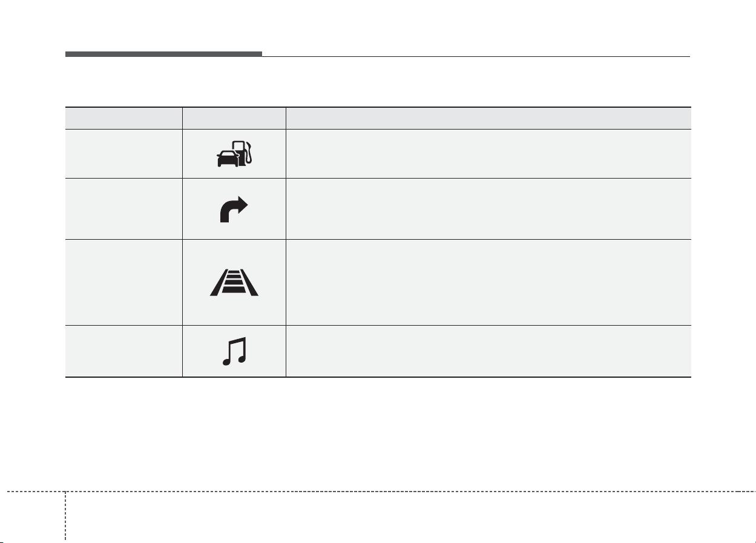The width and height of the screenshot is (756, 543).
Task: Click the thin horizontal rule right of the gray bar
Action: [476, 57]
